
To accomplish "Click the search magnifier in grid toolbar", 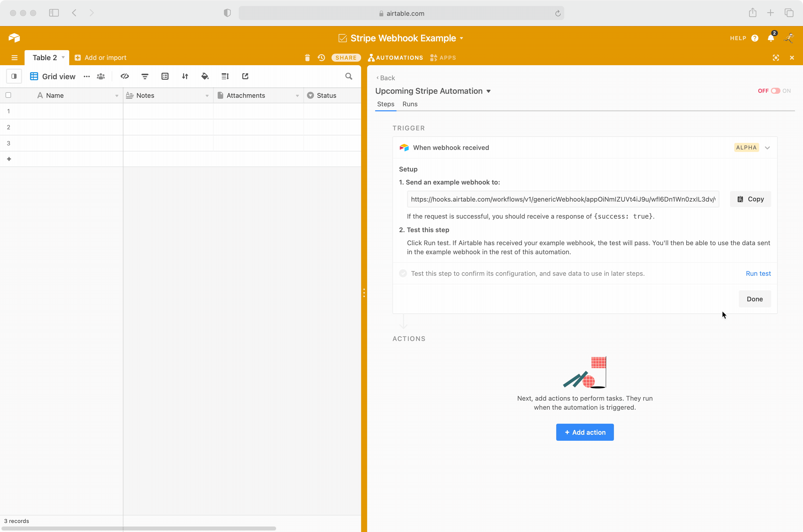I will 349,76.
